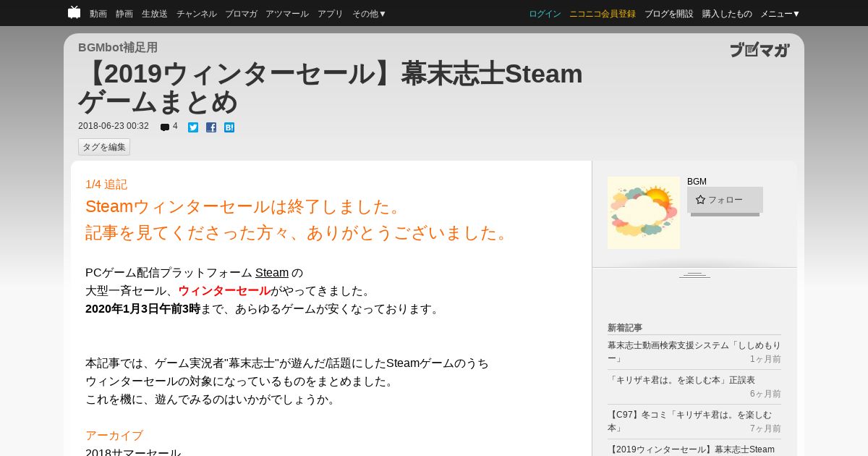Follow the BGM author
868x456 pixels.
pos(725,200)
